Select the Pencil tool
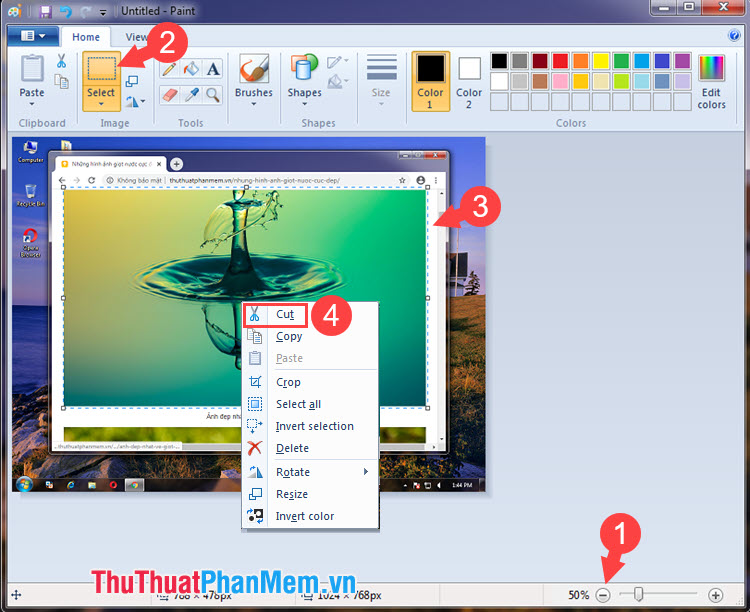The height and width of the screenshot is (612, 750). [169, 69]
